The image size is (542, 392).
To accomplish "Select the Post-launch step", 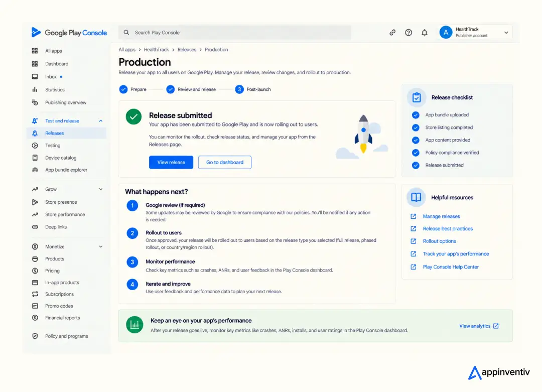I will pos(253,89).
